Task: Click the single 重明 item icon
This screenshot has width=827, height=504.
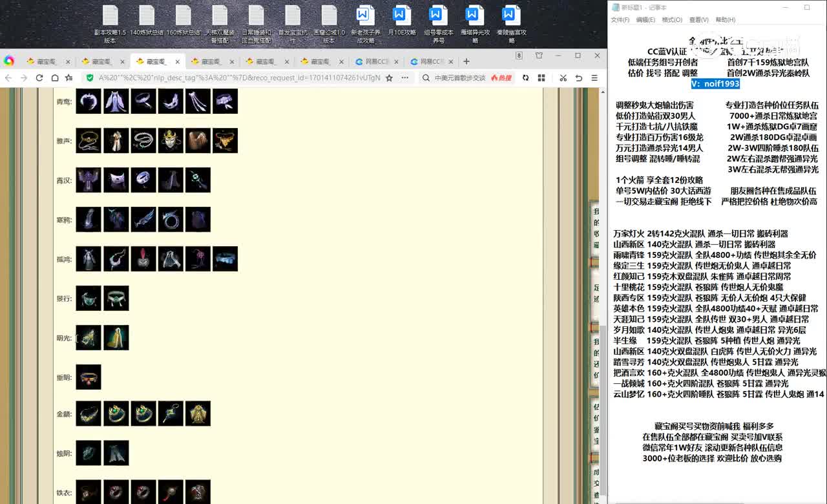Action: [x=89, y=377]
